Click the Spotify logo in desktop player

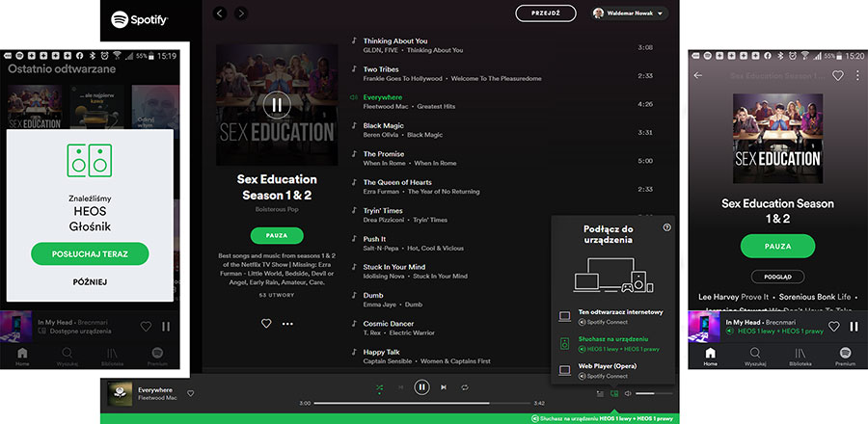[x=140, y=20]
